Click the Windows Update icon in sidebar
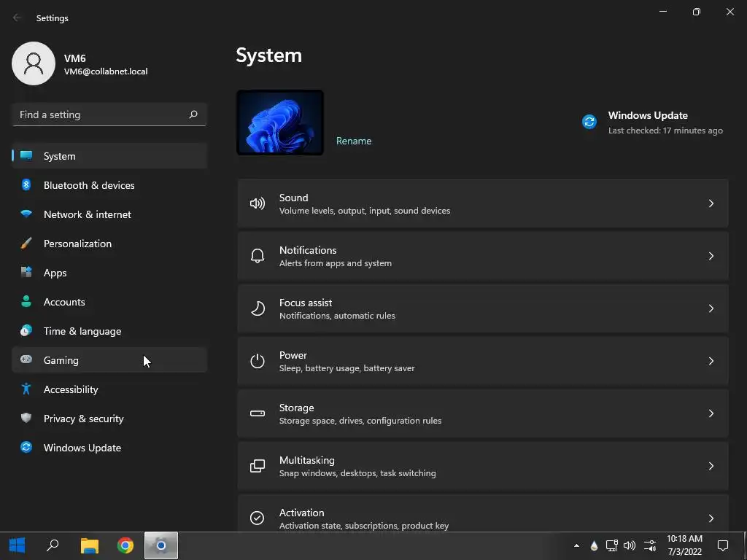The image size is (747, 560). click(x=26, y=447)
